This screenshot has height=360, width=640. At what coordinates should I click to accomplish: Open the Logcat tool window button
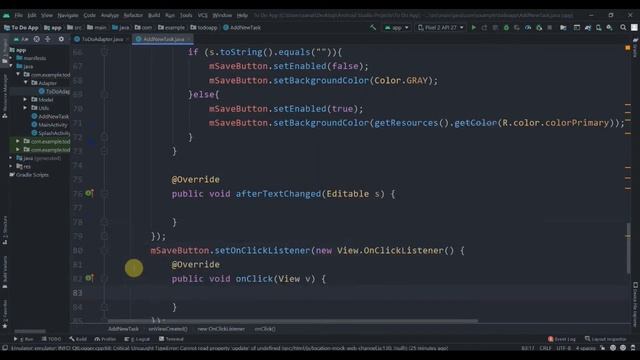click(x=137, y=339)
